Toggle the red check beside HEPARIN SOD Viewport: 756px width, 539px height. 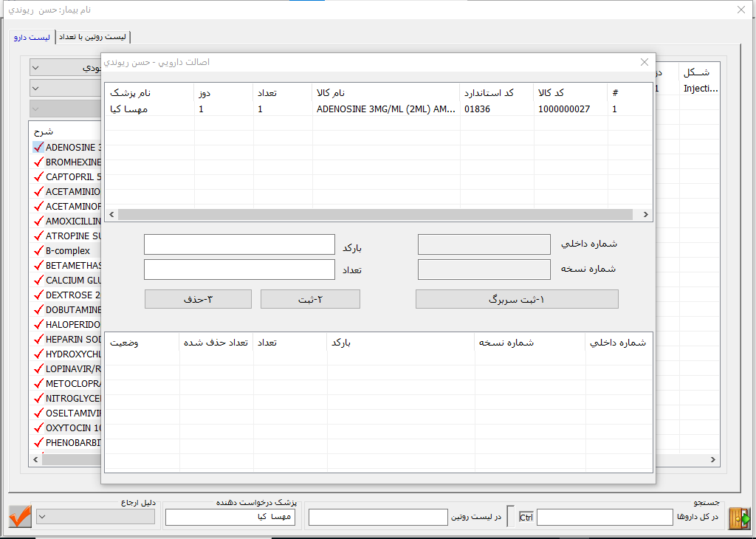coord(38,339)
